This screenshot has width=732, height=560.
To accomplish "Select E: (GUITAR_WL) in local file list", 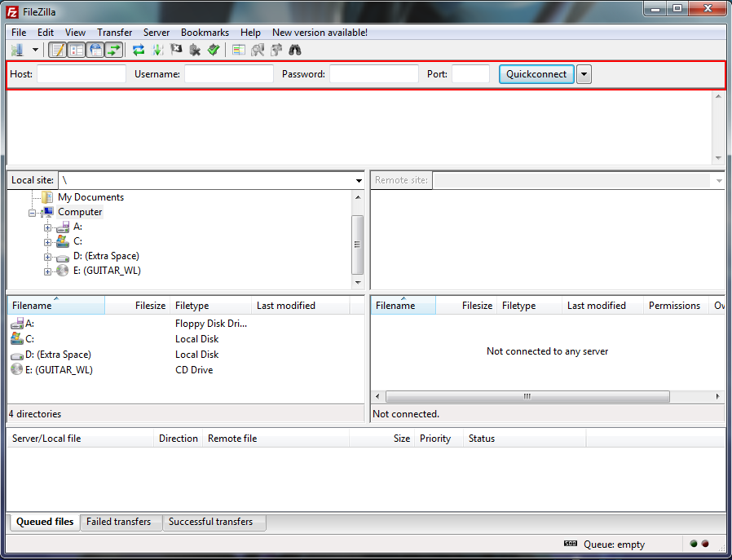I will pos(59,369).
